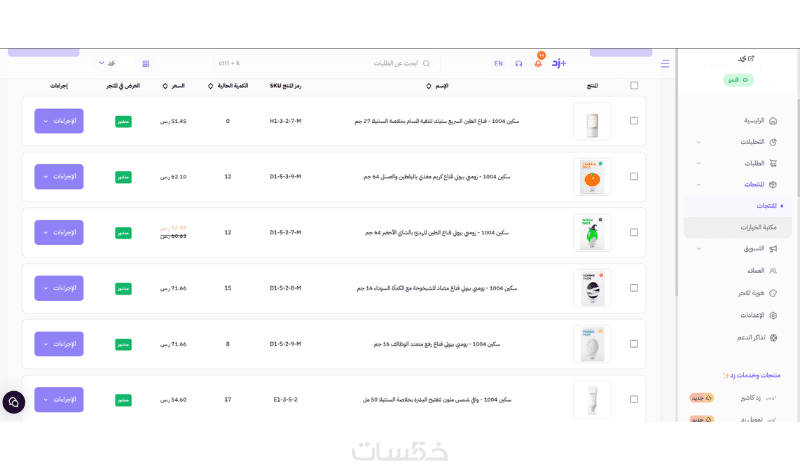
Task: Open the notifications bell icon
Action: pyautogui.click(x=538, y=63)
